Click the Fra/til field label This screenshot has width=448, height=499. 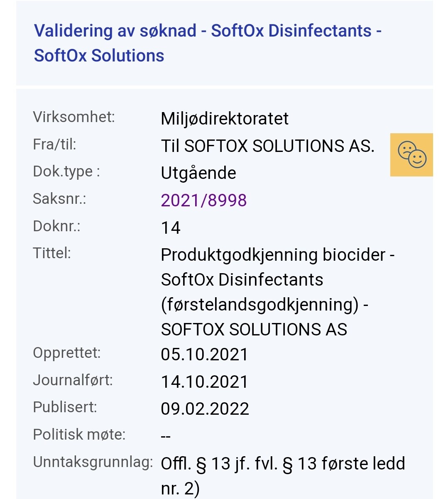tap(55, 144)
